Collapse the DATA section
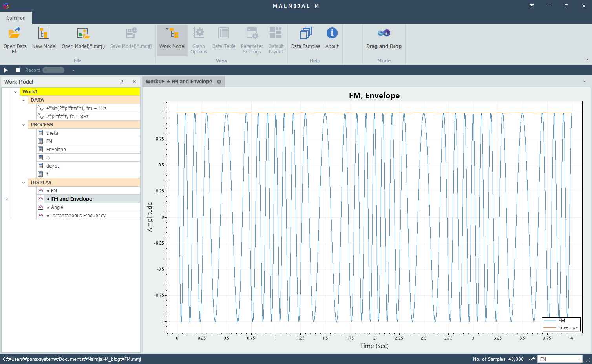The height and width of the screenshot is (364, 592). (x=24, y=100)
